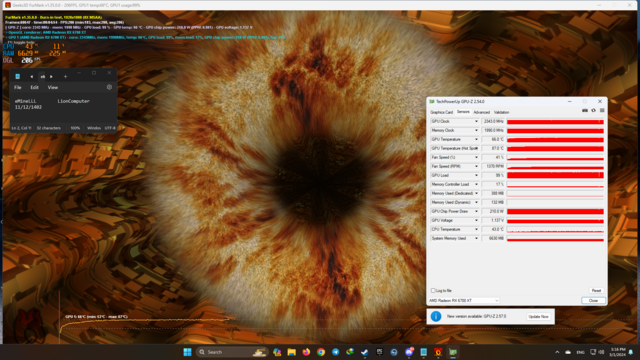The width and height of the screenshot is (640, 360).
Task: Open File Explorer from the taskbar
Action: pyautogui.click(x=291, y=352)
